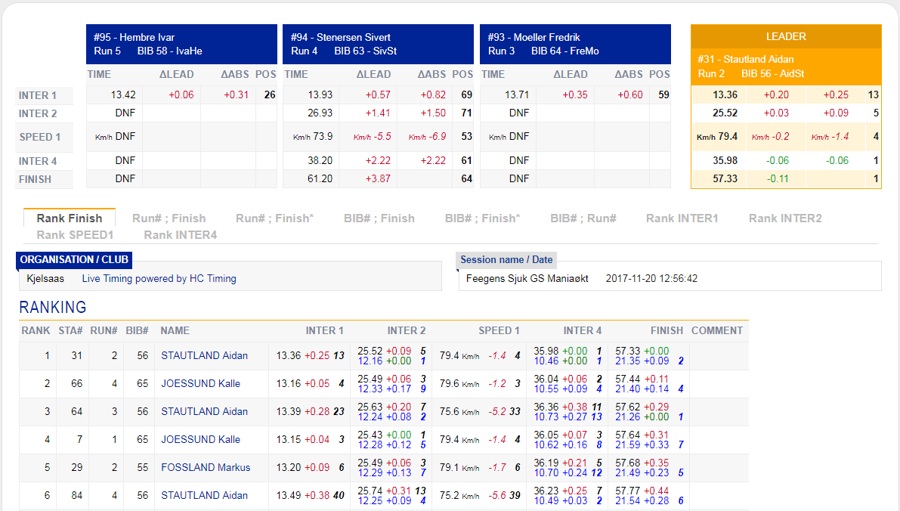Click STAUTLAND Aidan link in rank 6 row
900x511 pixels.
(204, 495)
